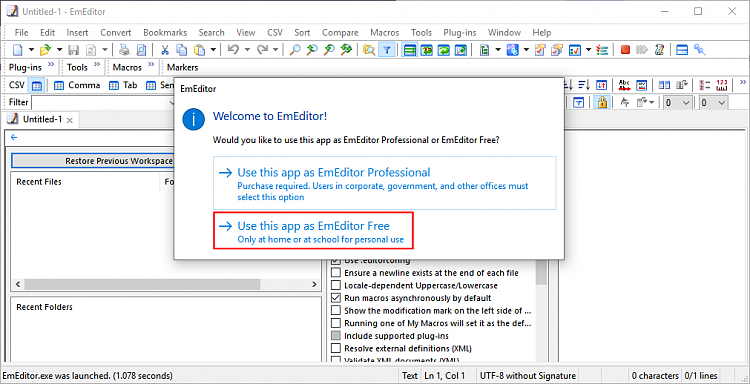Click the green lines wrap icon in toolbar

pyautogui.click(x=409, y=50)
